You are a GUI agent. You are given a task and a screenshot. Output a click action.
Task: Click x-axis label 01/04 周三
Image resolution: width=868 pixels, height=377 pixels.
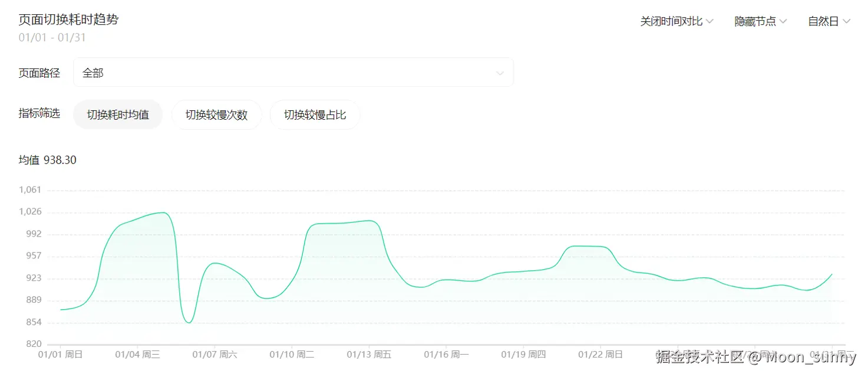137,355
